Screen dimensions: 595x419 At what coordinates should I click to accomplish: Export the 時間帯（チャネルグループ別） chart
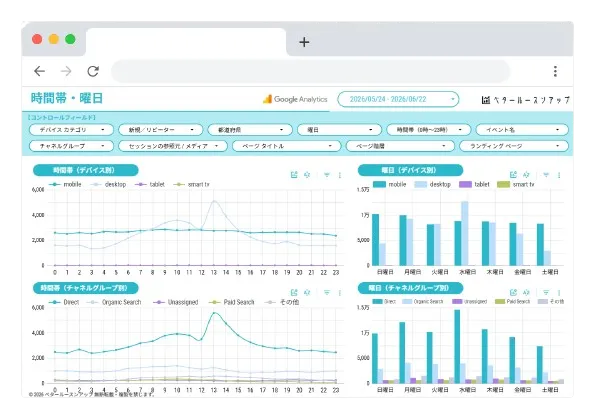tap(294, 292)
